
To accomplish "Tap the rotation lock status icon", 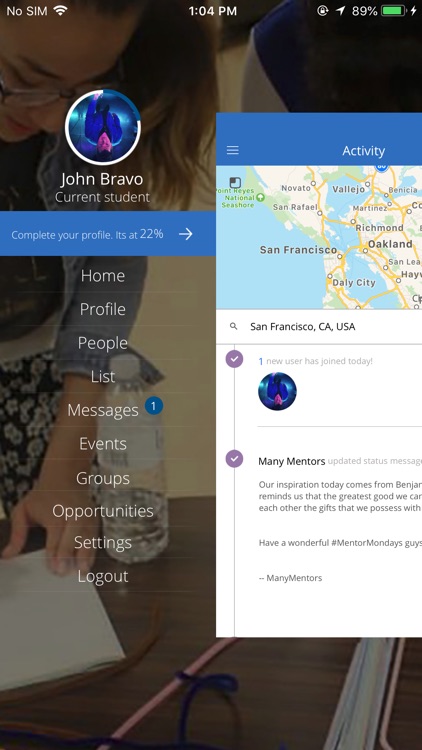I will 323,11.
